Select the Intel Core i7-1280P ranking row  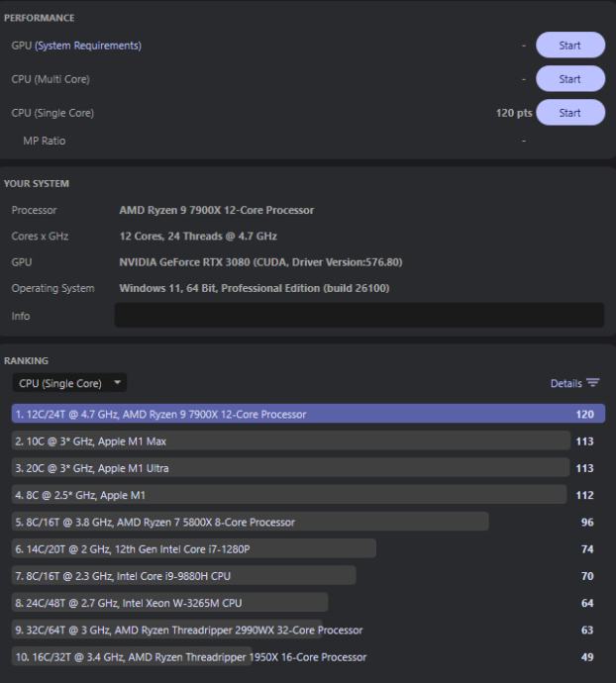tap(308, 548)
